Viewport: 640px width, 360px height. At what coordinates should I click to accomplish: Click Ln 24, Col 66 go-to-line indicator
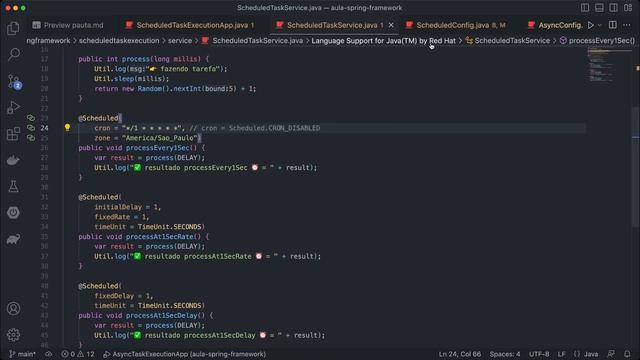[460, 354]
